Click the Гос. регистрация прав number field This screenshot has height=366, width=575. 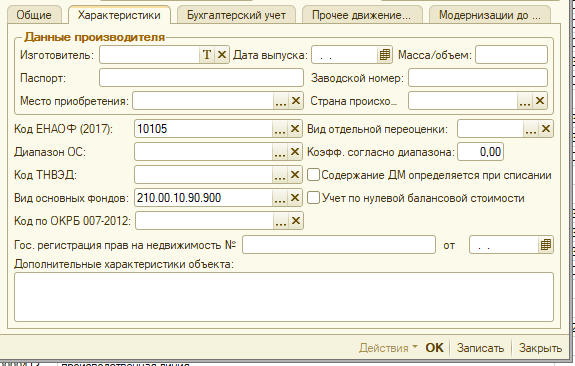click(339, 245)
